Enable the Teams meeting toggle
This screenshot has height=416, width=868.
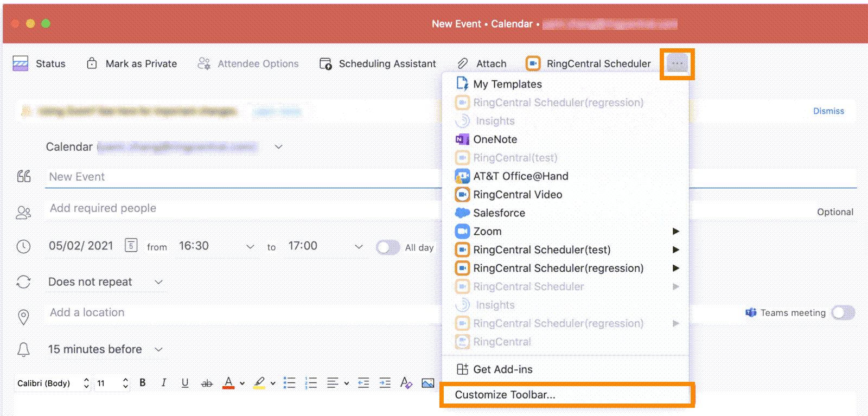(843, 312)
